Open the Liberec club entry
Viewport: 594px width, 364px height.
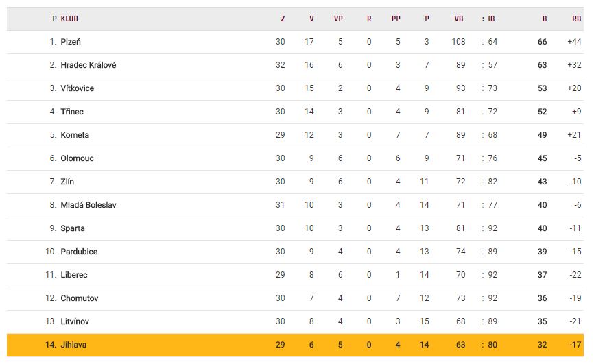[74, 275]
